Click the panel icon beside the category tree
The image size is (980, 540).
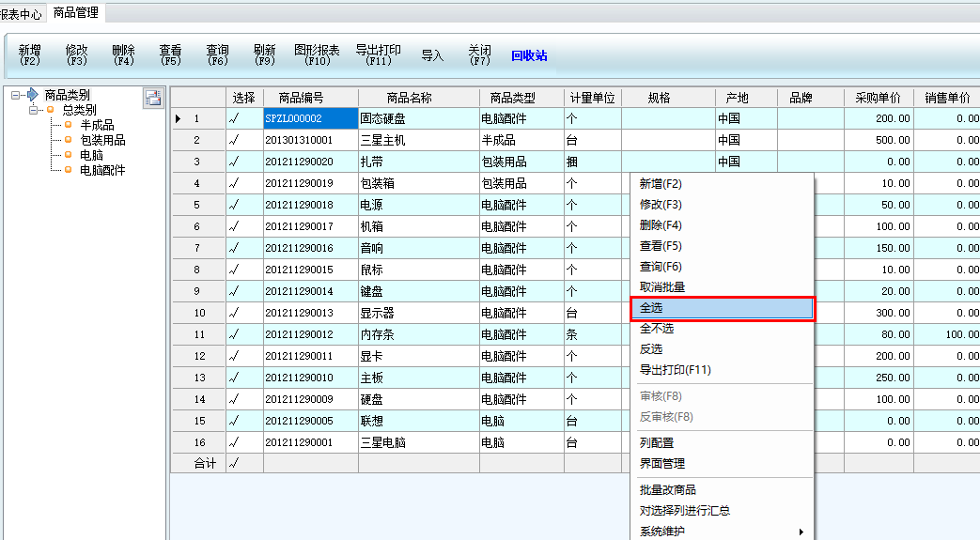[x=153, y=97]
